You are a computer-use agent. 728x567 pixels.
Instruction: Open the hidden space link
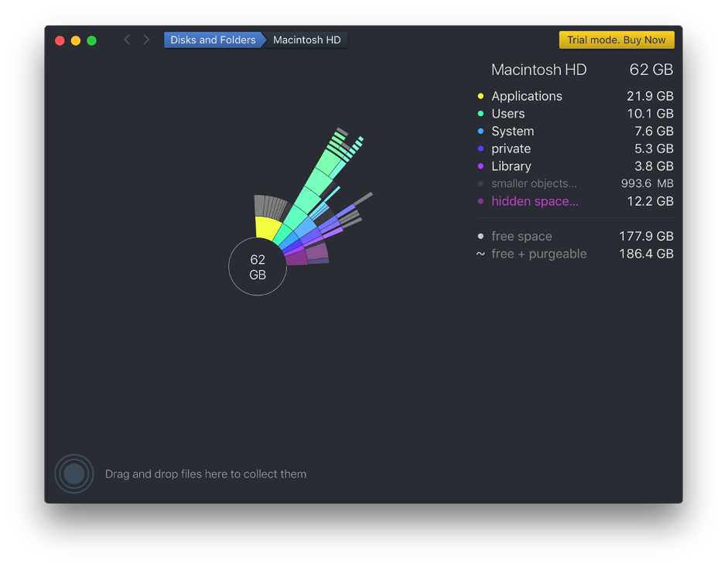tap(535, 201)
